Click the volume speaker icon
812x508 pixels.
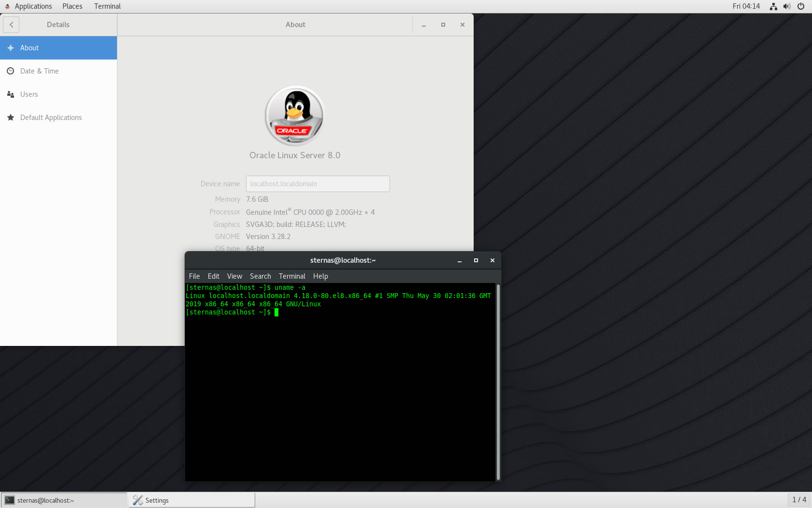click(x=787, y=6)
